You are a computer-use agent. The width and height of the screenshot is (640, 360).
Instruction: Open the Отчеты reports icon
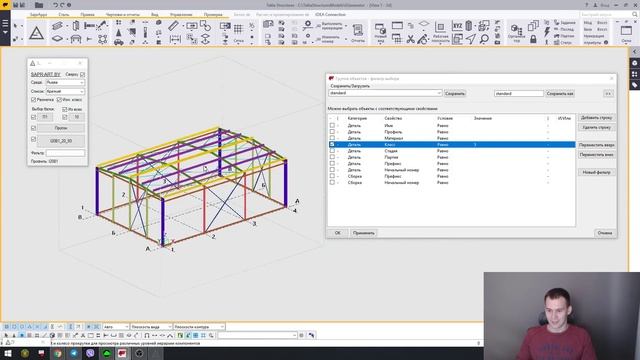[358, 33]
